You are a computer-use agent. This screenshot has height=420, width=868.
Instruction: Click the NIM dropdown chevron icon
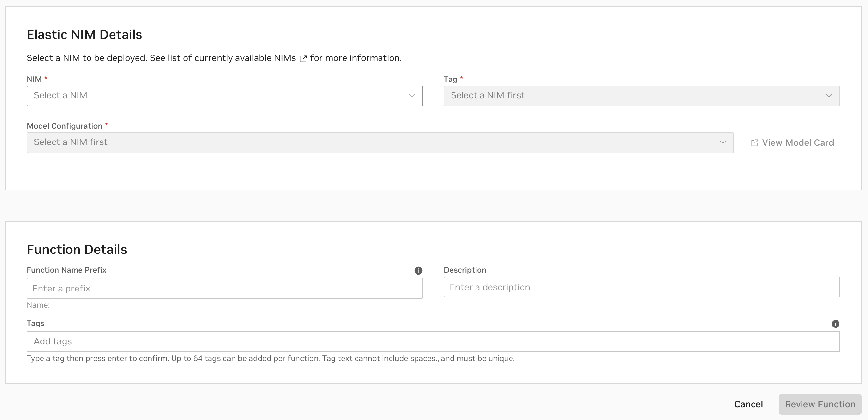click(412, 96)
